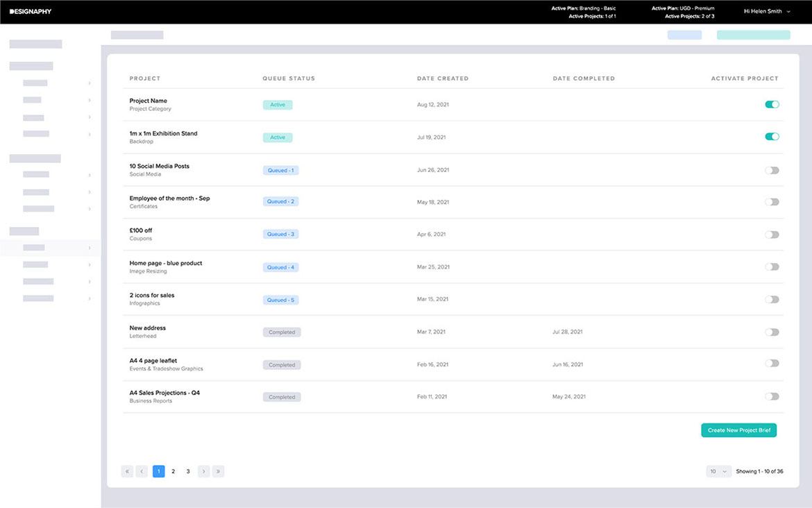812x508 pixels.
Task: Click the Active badge for Project Name
Action: click(278, 105)
